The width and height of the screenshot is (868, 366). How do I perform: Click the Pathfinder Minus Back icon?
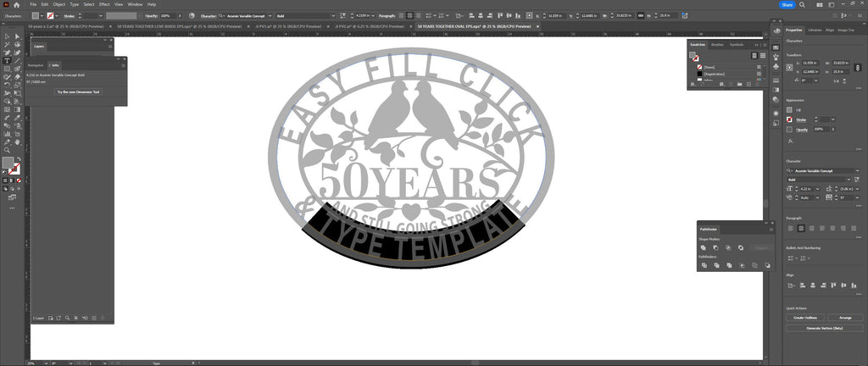pyautogui.click(x=768, y=265)
